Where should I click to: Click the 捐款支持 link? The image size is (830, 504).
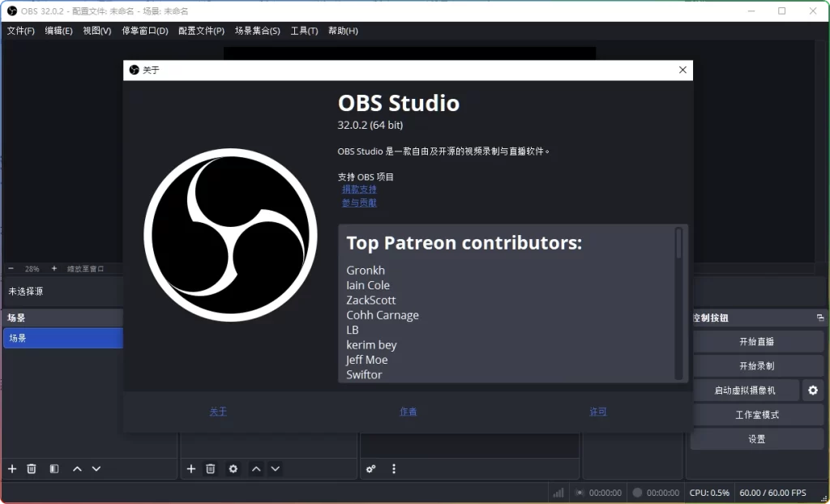click(x=359, y=189)
